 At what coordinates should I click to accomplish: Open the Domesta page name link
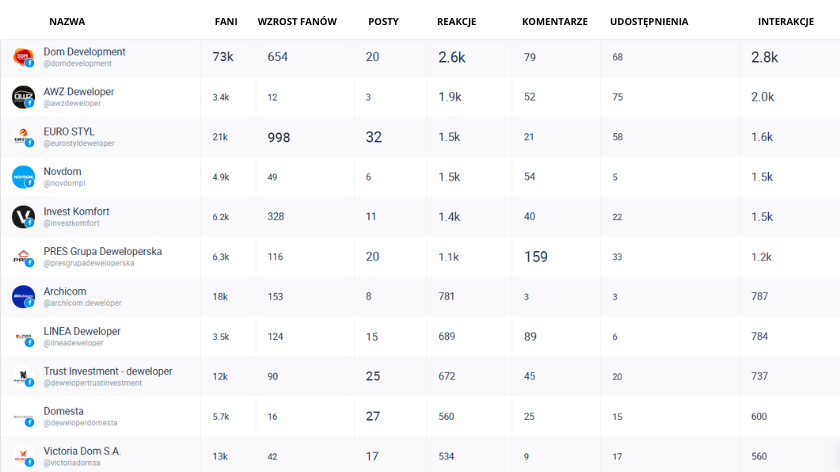tap(63, 411)
